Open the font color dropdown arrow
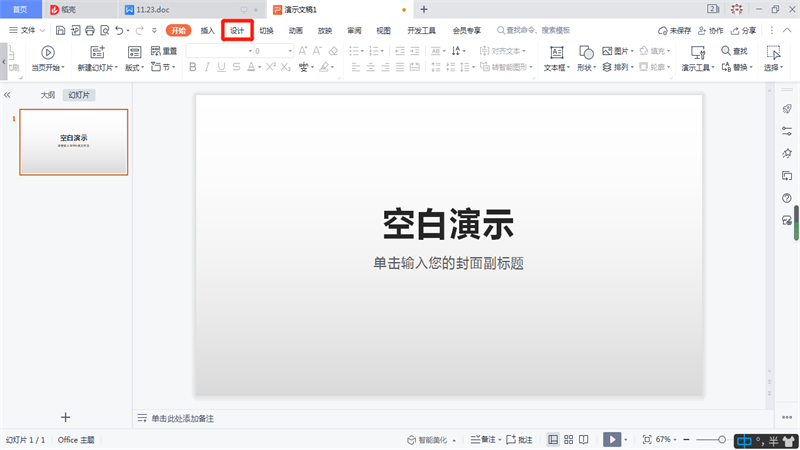The height and width of the screenshot is (450, 800). [260, 67]
